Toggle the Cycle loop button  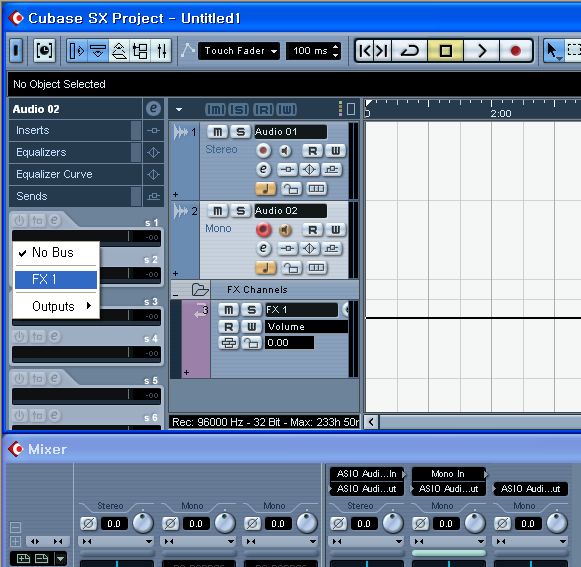(409, 50)
